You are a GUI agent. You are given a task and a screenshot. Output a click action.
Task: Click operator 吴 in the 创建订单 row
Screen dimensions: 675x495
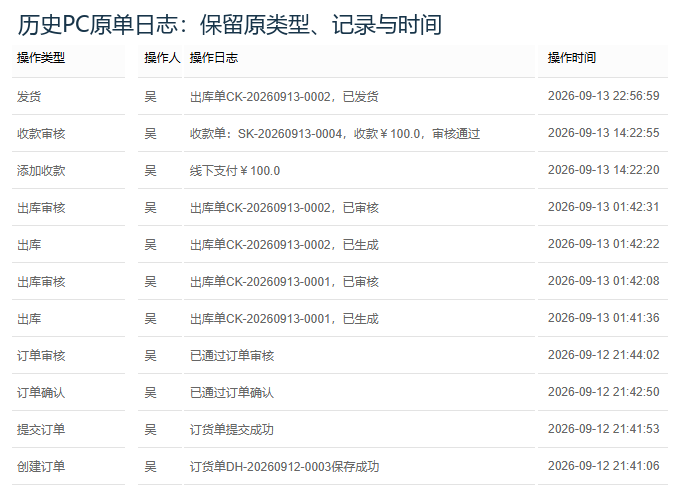[150, 467]
